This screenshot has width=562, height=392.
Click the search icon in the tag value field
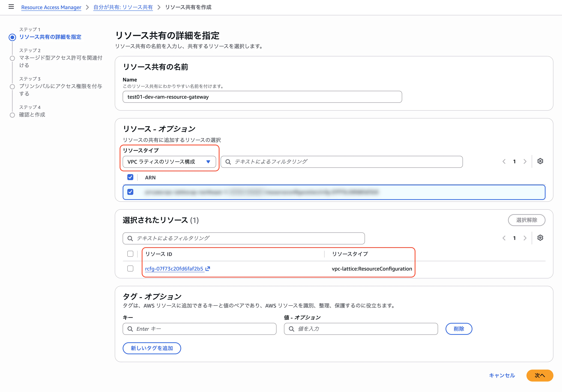click(x=291, y=329)
